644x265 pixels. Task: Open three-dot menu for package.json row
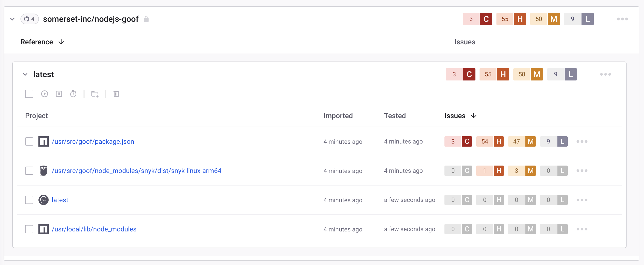click(582, 141)
